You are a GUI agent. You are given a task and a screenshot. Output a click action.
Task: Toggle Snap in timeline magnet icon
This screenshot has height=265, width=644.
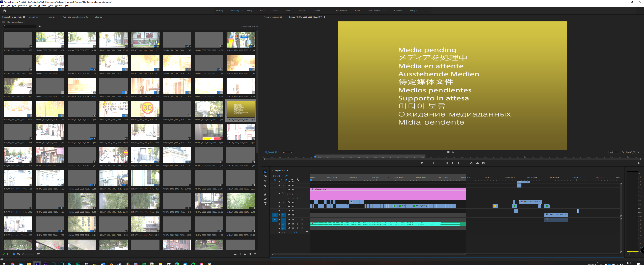click(281, 180)
